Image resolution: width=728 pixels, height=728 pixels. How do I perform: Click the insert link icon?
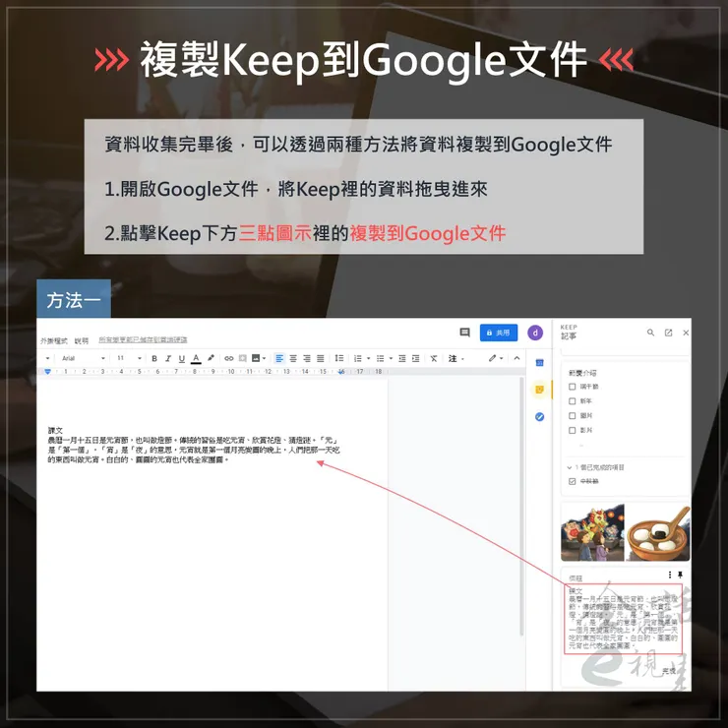click(x=229, y=358)
